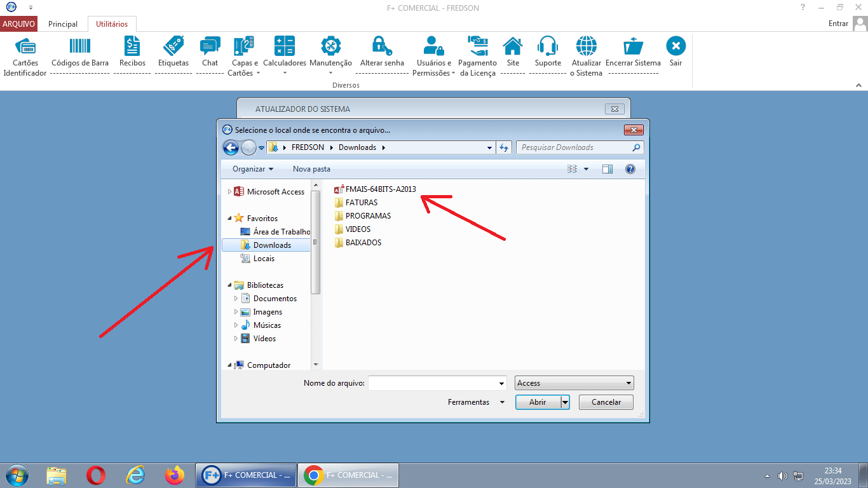Collapse the Bibliotecas tree node
The height and width of the screenshot is (488, 868).
pos(229,285)
